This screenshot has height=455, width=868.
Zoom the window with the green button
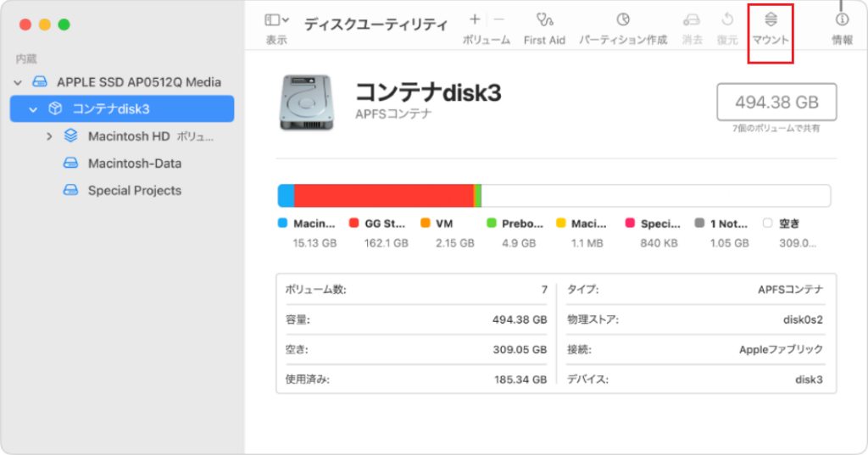[64, 25]
